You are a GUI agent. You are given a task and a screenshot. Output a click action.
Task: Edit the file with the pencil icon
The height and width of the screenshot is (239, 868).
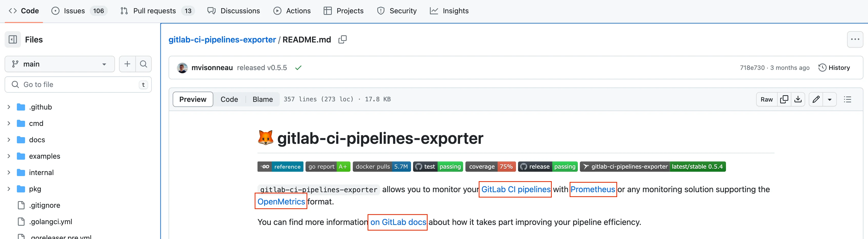click(816, 99)
